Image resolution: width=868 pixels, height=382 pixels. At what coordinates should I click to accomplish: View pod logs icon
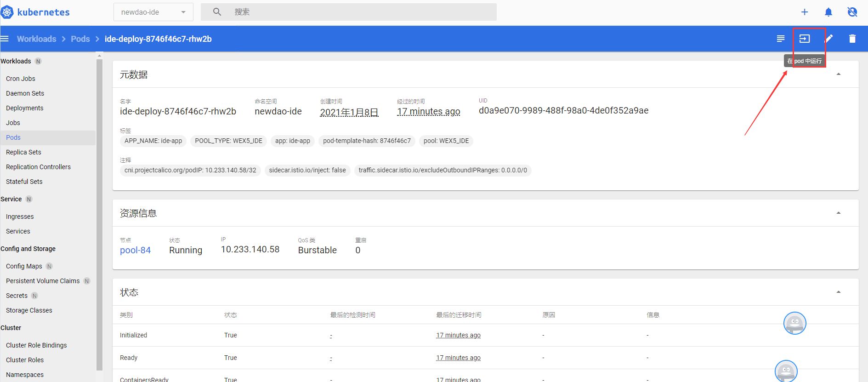pos(781,39)
